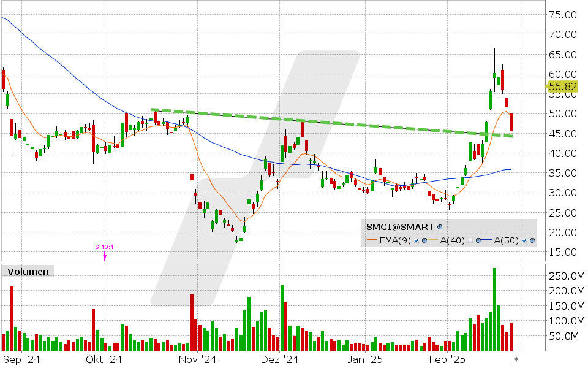The height and width of the screenshot is (368, 588).
Task: Click the 250.0M volume axis label
Action: pos(567,276)
